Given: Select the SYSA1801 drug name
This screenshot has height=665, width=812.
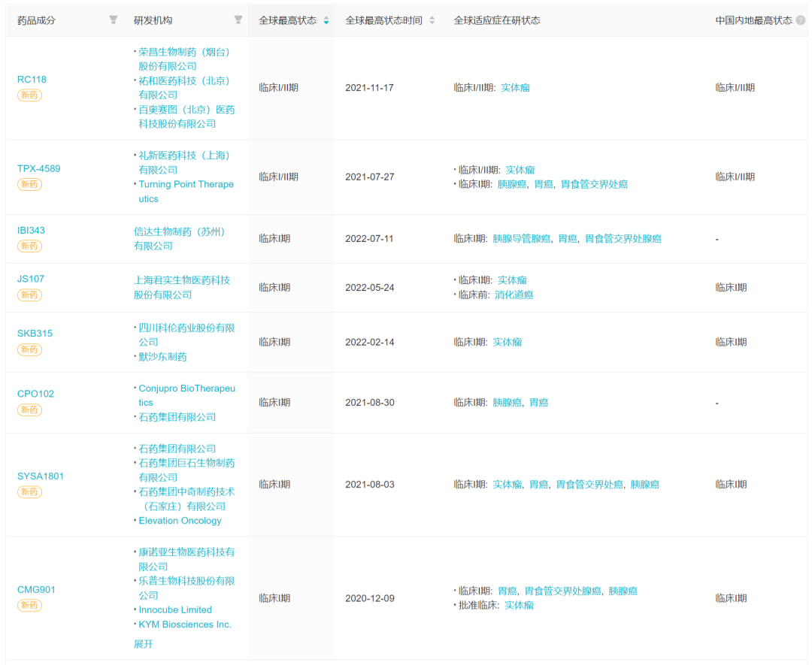Looking at the screenshot, I should [x=41, y=476].
